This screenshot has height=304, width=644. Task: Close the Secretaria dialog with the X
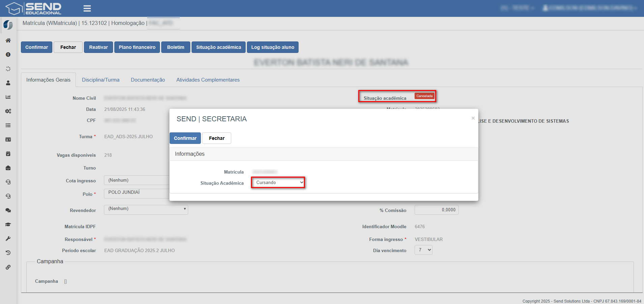point(473,118)
